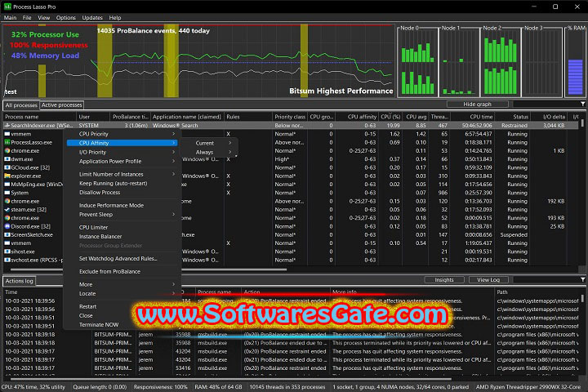Open the View menu
Image resolution: width=588 pixels, height=392 pixels.
[44, 18]
